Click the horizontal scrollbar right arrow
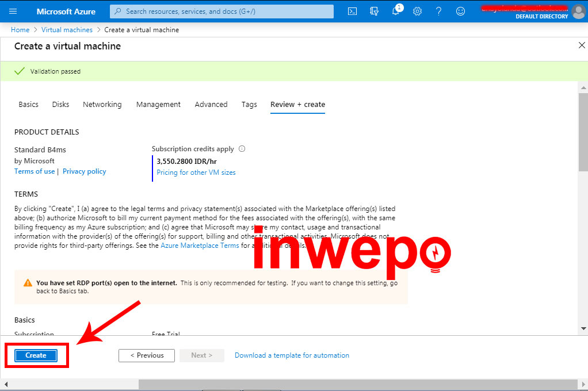This screenshot has height=391, width=588. click(583, 384)
